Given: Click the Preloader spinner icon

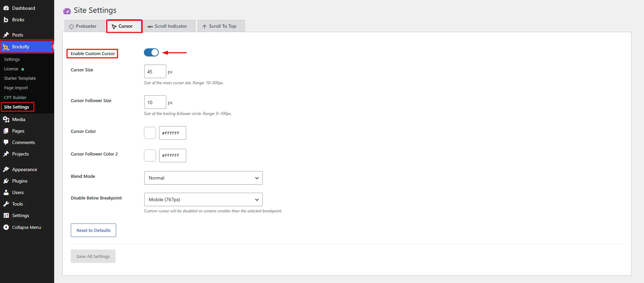Looking at the screenshot, I should pos(71,26).
